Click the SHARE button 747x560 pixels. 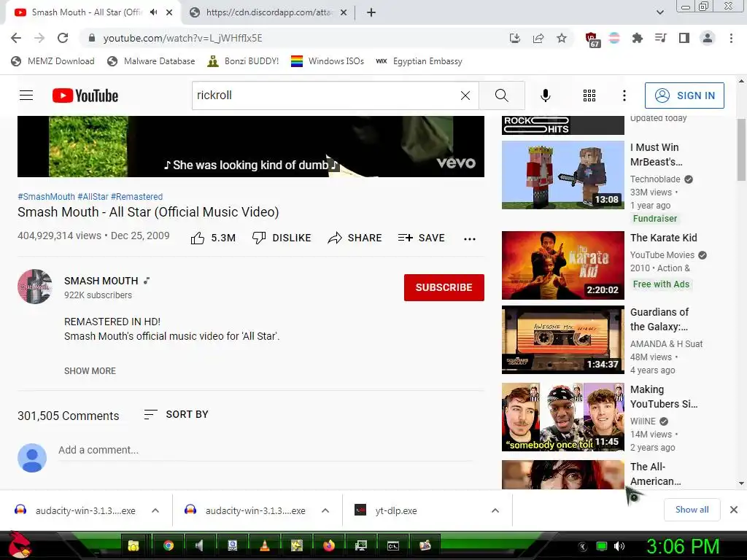pos(355,238)
